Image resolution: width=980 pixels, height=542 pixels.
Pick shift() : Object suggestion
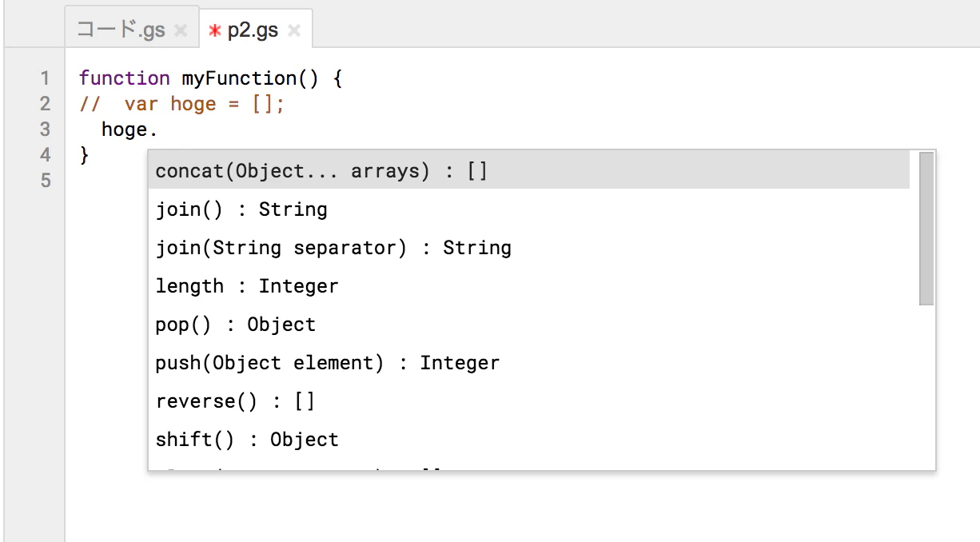click(529, 440)
